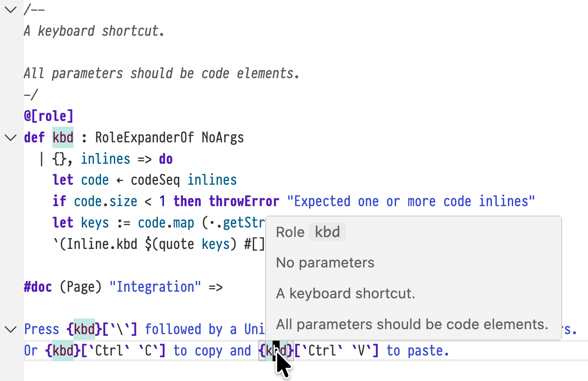Viewport: 588px width, 381px height.
Task: Click the inlines pattern variable
Action: click(x=105, y=159)
